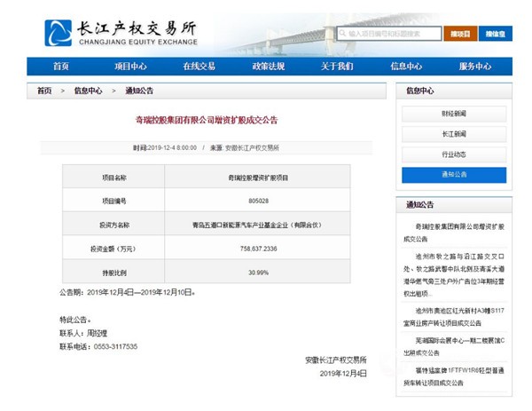Viewport: 532px width, 411px height.
Task: Go to 信息中心 in the breadcrumb
Action: point(88,91)
